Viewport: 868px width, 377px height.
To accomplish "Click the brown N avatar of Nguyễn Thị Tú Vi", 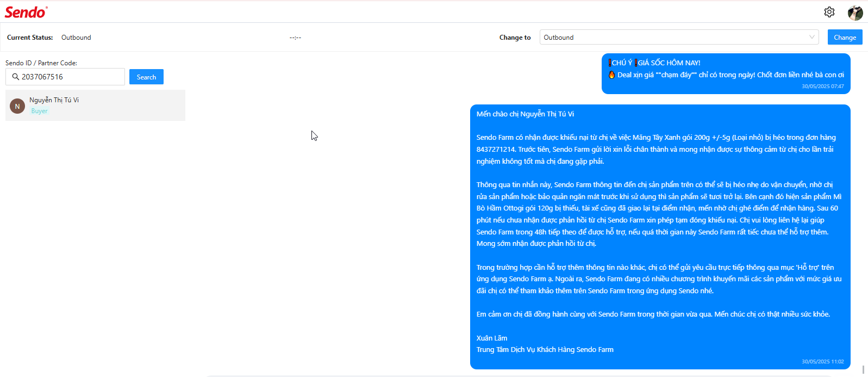I will pyautogui.click(x=17, y=106).
